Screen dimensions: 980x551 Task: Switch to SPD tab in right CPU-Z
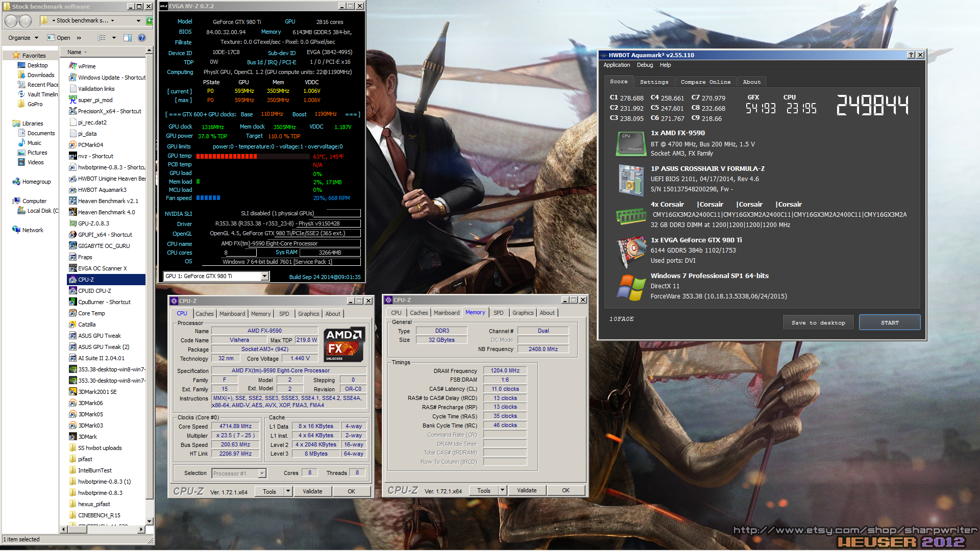(499, 313)
